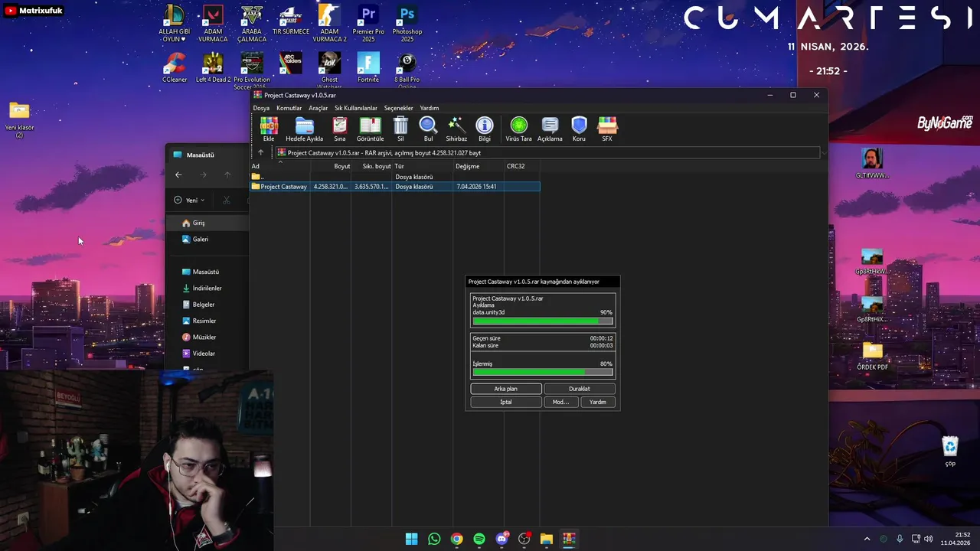Click the Duraklat button
Image resolution: width=980 pixels, height=551 pixels.
(x=580, y=389)
